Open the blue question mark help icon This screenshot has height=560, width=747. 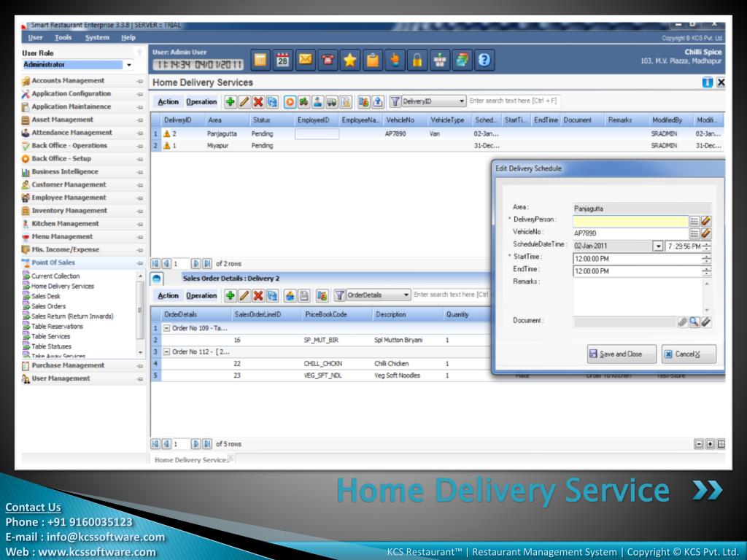click(x=484, y=60)
